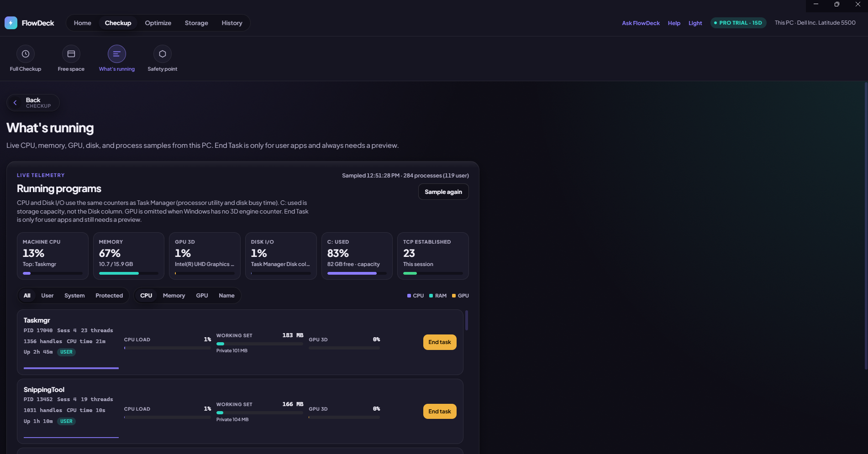
Task: Sort processes by Memory
Action: [x=174, y=296]
